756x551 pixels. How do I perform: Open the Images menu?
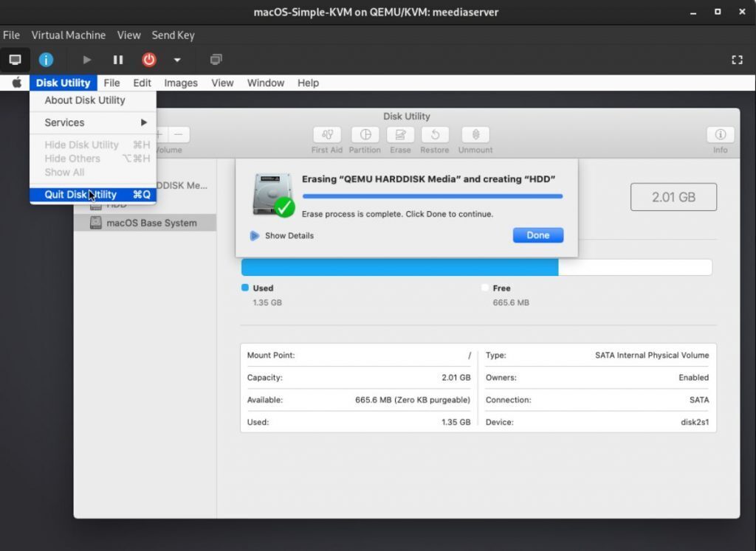tap(180, 83)
